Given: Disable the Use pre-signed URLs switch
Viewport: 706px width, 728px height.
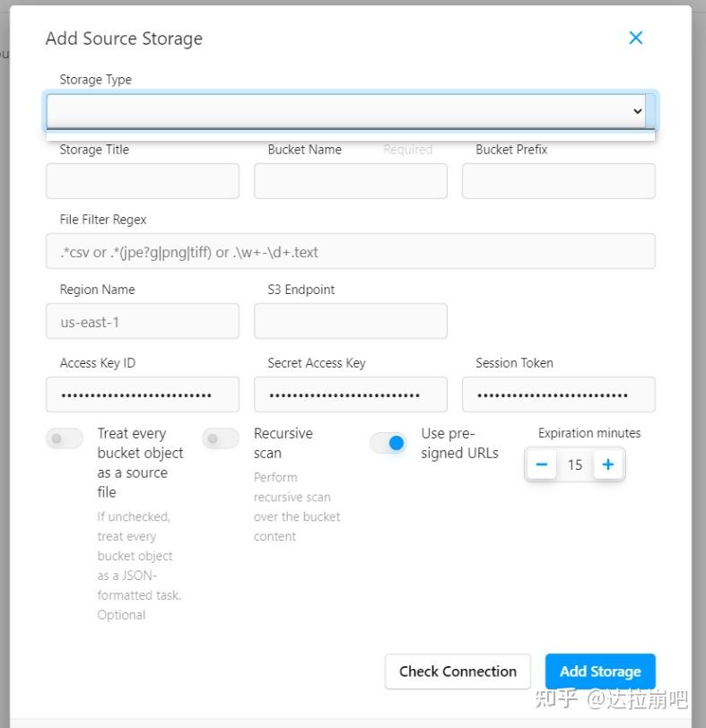Looking at the screenshot, I should 388,443.
